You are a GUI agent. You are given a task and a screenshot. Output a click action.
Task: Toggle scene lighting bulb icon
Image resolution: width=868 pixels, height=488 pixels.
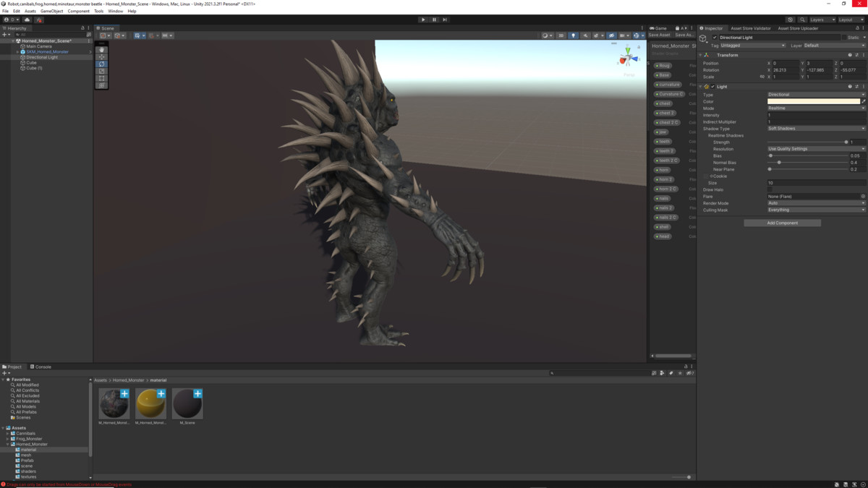(x=574, y=35)
